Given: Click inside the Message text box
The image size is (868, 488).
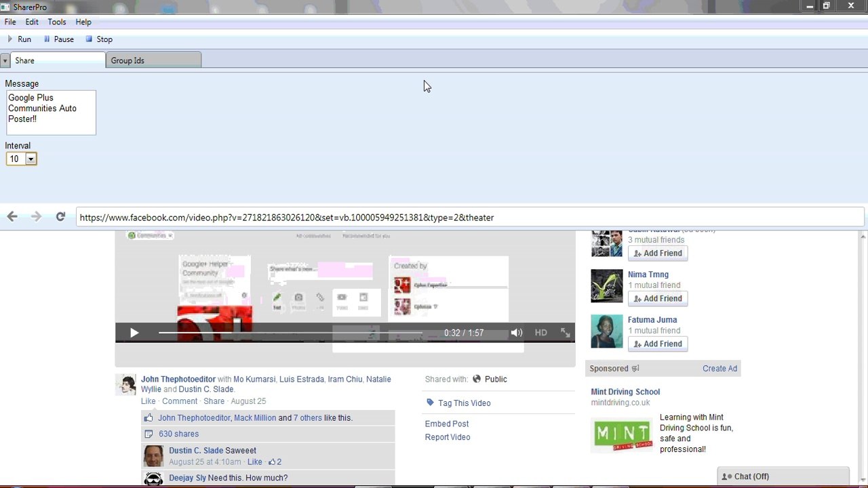Looking at the screenshot, I should (x=51, y=113).
